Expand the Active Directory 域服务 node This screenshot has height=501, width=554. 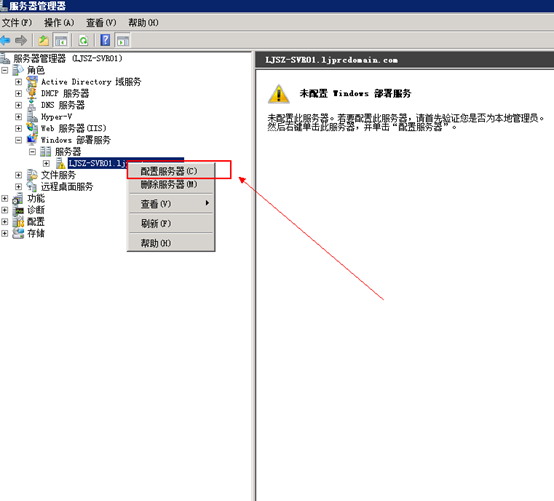18,82
